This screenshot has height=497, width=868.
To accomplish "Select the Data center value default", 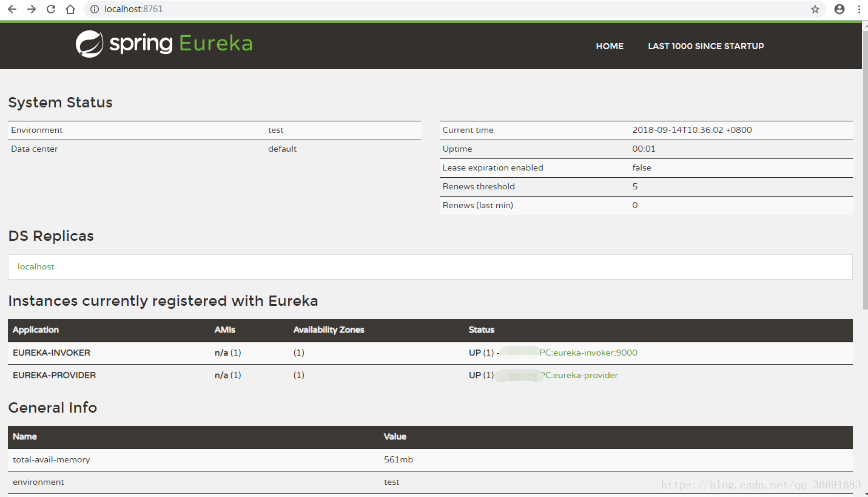I will coord(283,149).
